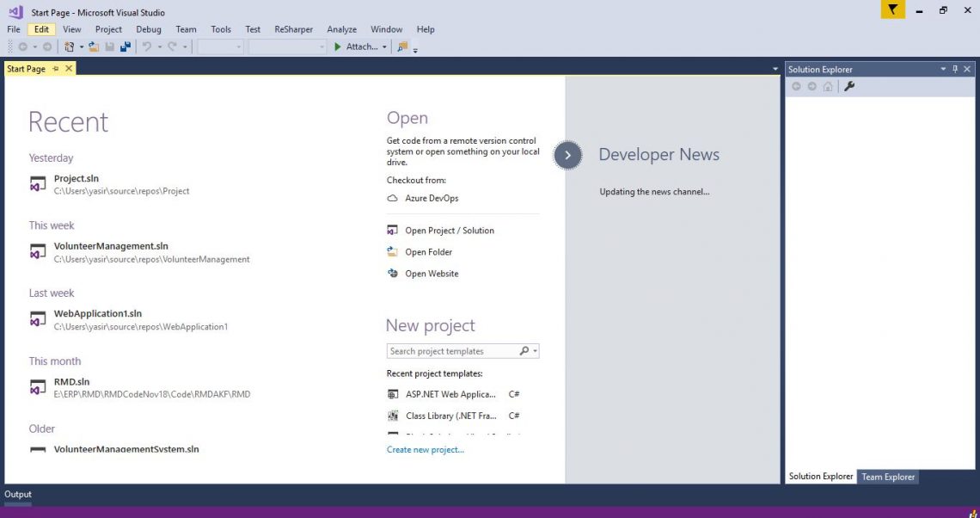Viewport: 980px width, 518px height.
Task: Open the Redo history dropdown arrow
Action: coord(184,47)
